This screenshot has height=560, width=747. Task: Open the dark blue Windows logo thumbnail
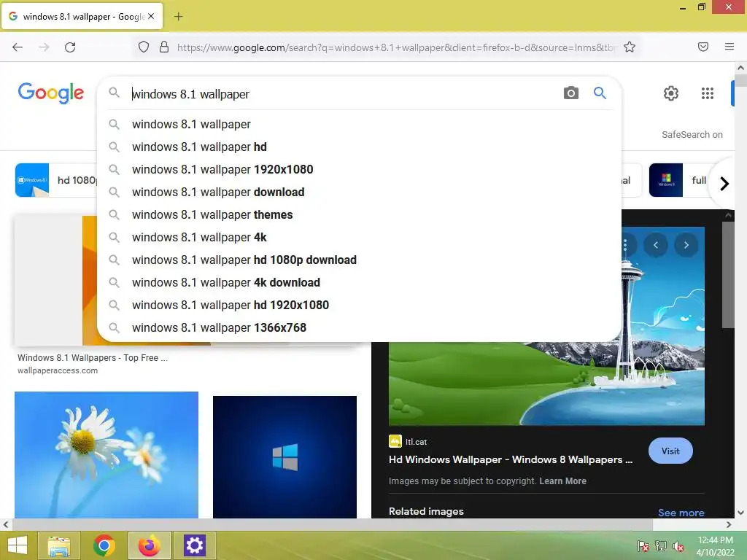[x=285, y=456]
